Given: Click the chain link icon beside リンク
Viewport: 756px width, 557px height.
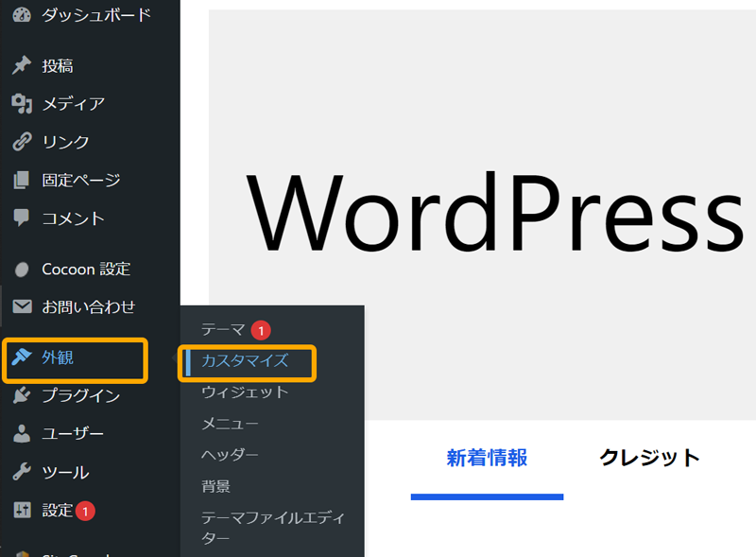Looking at the screenshot, I should coord(22,142).
